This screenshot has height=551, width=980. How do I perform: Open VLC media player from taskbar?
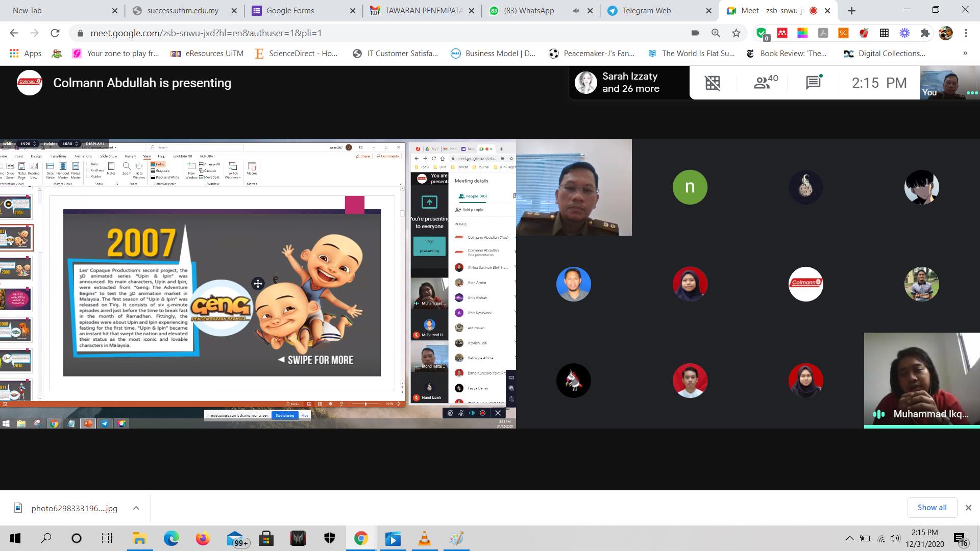tap(425, 539)
